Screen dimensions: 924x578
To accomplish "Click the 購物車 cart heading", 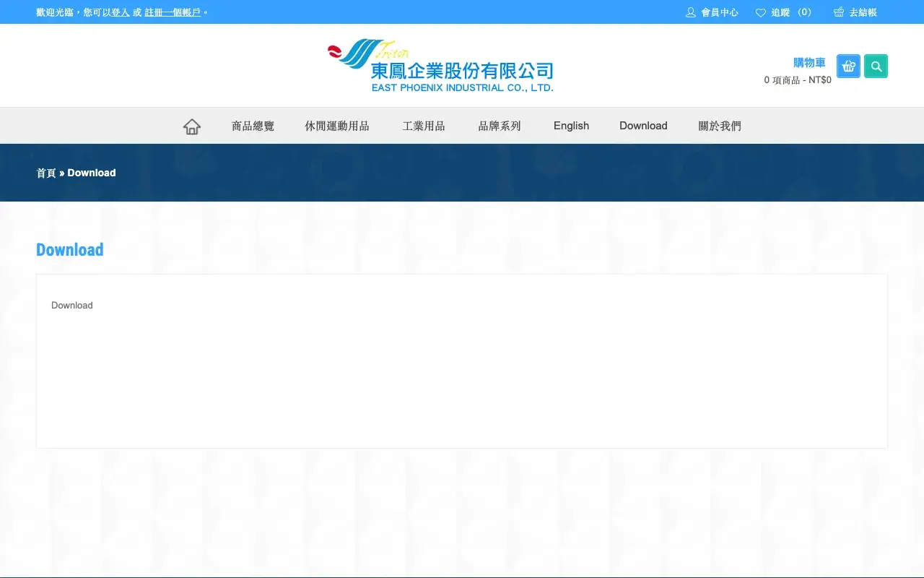I will pyautogui.click(x=809, y=63).
